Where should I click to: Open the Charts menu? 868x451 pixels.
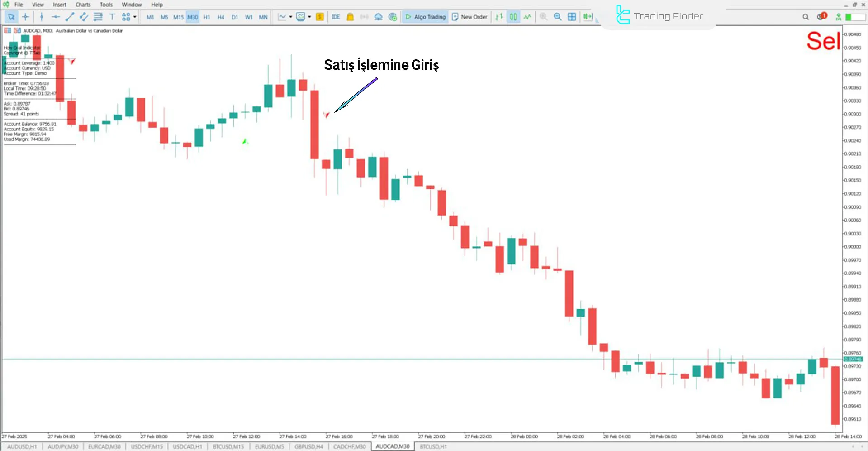click(83, 5)
